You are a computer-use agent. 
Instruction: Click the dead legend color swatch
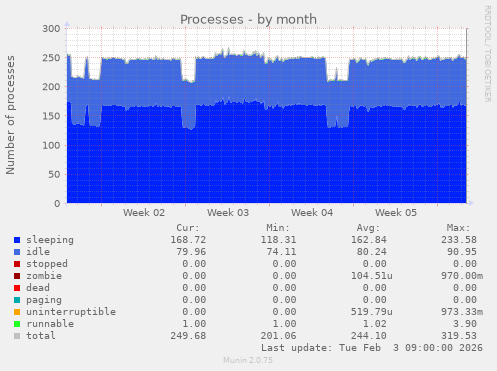pos(17,288)
